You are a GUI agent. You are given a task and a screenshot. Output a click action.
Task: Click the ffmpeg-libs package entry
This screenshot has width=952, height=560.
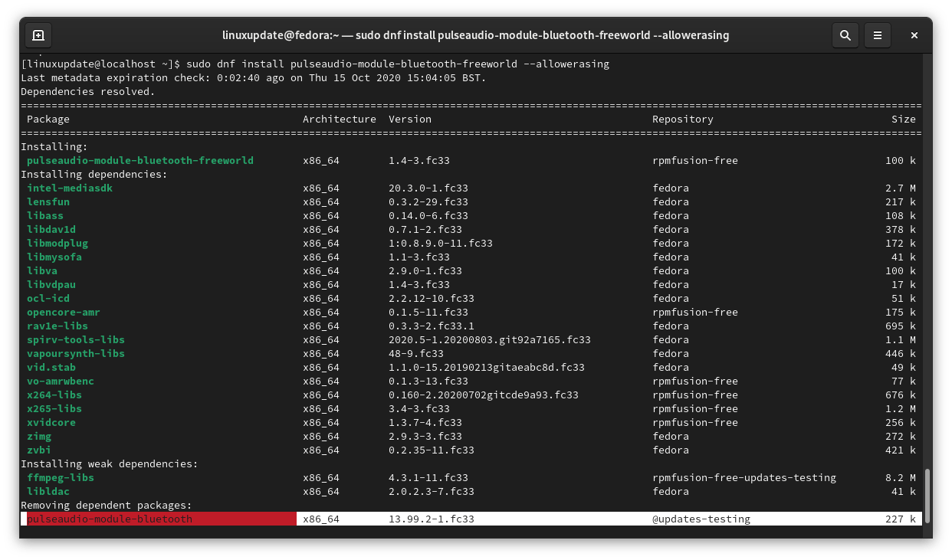[x=61, y=478]
